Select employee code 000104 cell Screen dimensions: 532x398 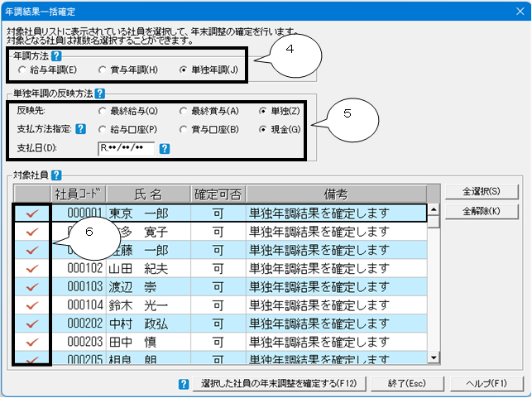[x=79, y=305]
